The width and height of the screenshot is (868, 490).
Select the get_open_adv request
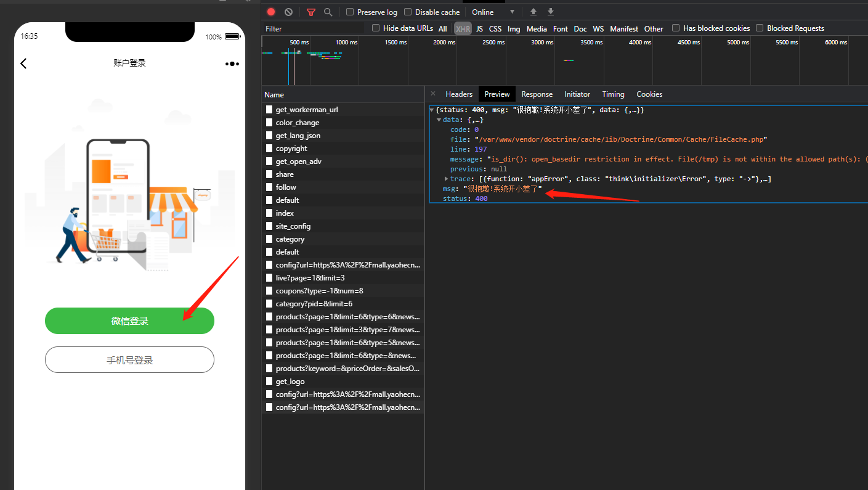point(343,161)
